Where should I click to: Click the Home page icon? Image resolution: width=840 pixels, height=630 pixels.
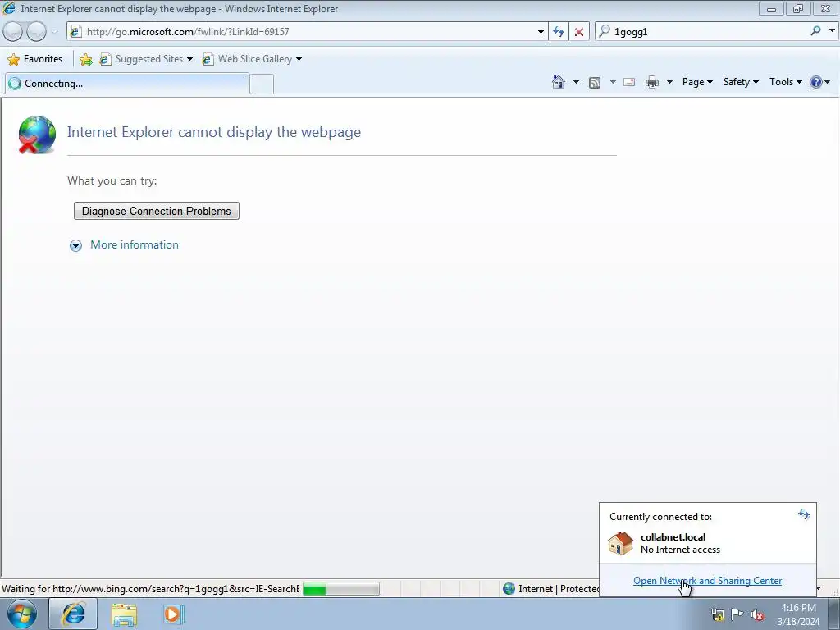tap(558, 82)
